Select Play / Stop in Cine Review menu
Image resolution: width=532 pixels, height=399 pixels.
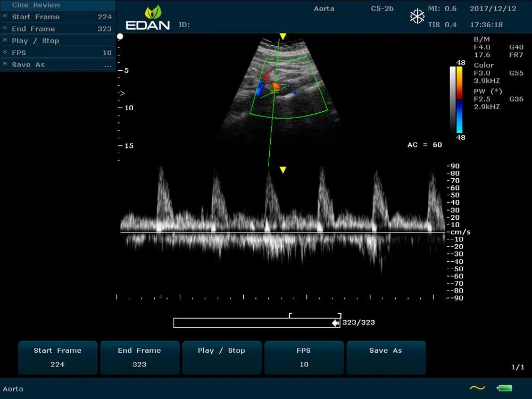[x=57, y=41]
